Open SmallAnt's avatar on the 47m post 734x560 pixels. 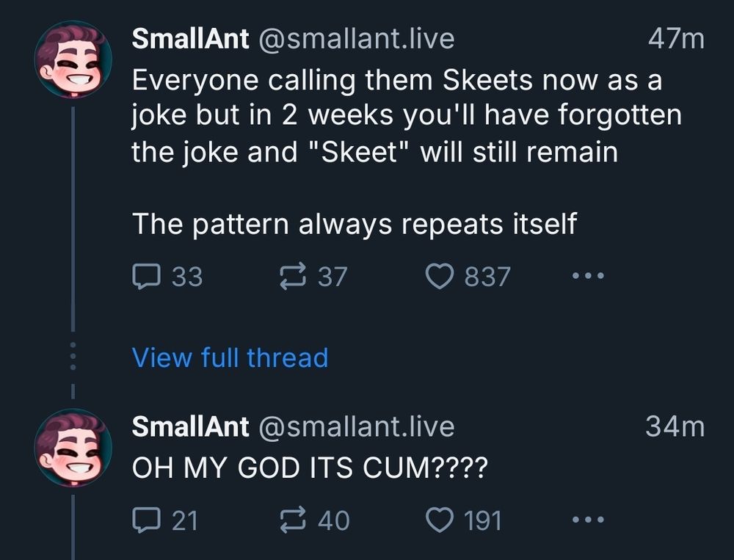[74, 59]
